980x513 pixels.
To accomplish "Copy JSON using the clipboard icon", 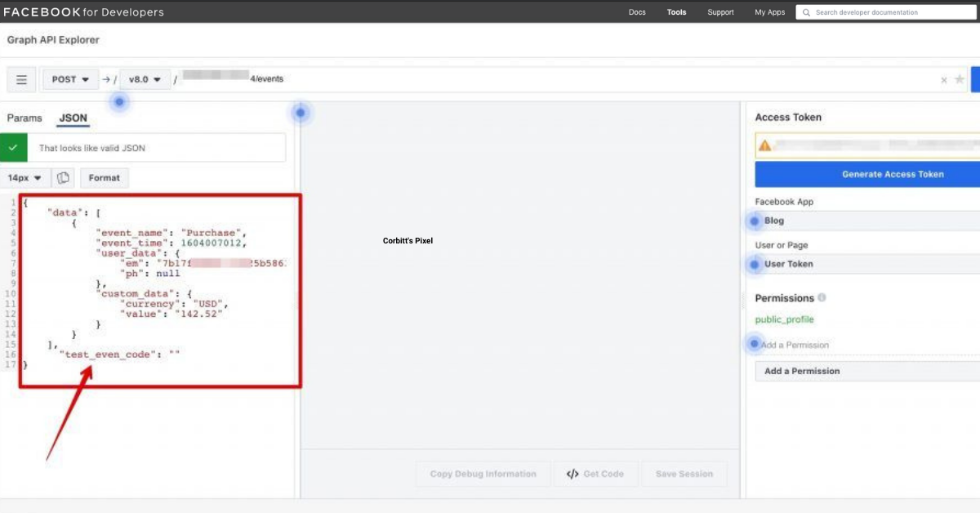I will click(63, 178).
